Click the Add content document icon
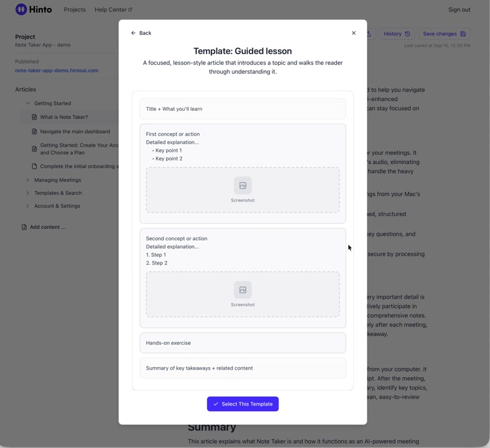The width and height of the screenshot is (490, 448). click(24, 227)
